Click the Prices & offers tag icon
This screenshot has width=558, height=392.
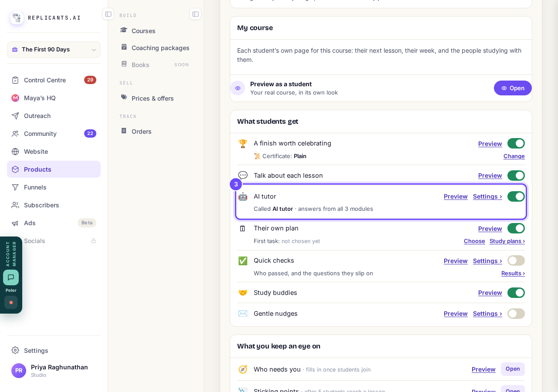point(124,98)
